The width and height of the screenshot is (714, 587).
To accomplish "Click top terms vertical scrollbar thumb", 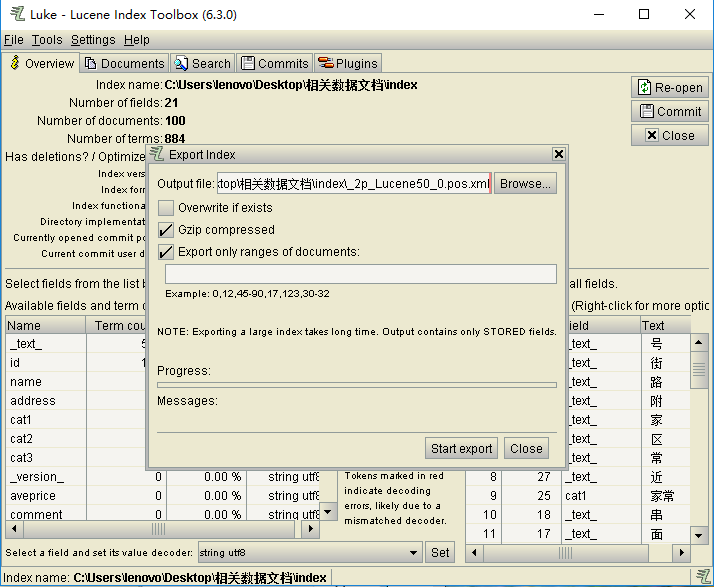I will pyautogui.click(x=699, y=369).
